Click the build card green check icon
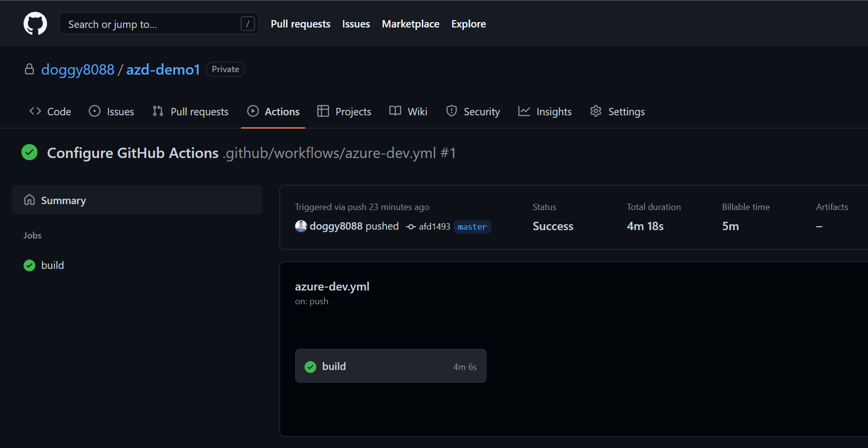 [x=310, y=367]
